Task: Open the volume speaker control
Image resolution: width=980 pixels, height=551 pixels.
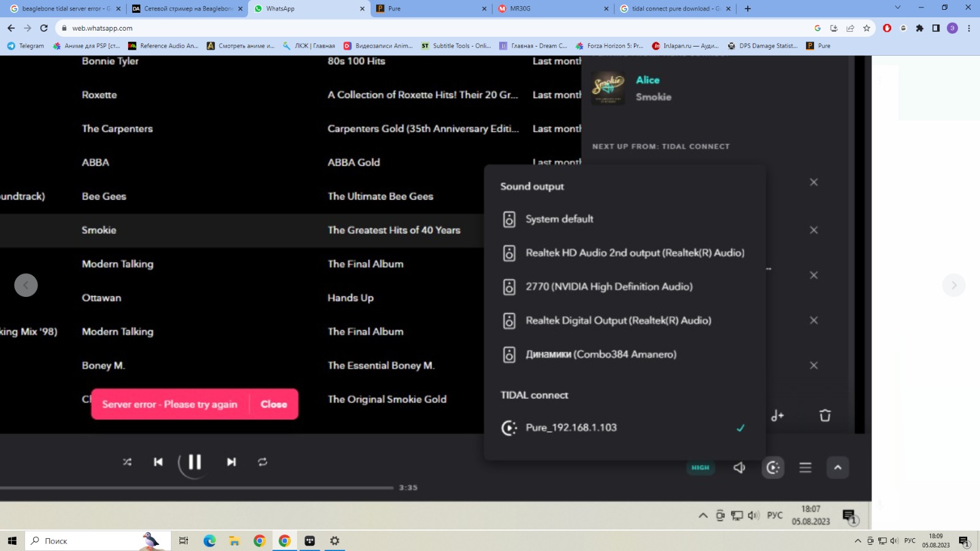Action: pyautogui.click(x=739, y=468)
